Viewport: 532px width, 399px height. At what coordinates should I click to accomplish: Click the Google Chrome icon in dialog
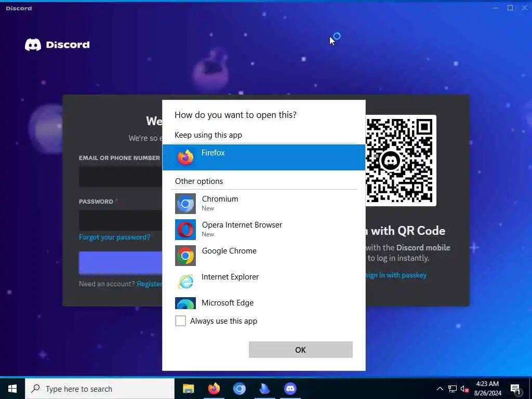click(x=185, y=256)
